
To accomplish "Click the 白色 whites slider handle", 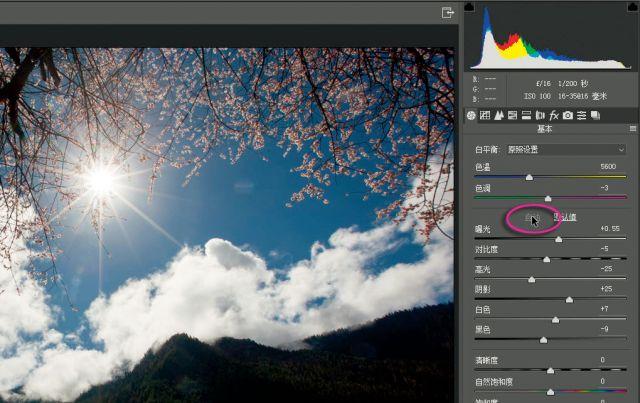I will [x=556, y=320].
